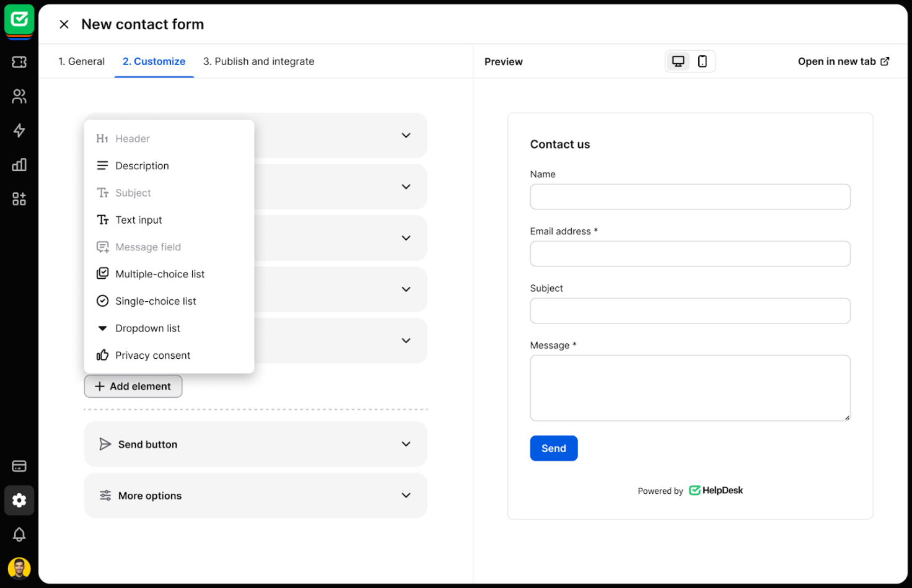912x588 pixels.
Task: Open the user profile avatar
Action: coord(19,568)
